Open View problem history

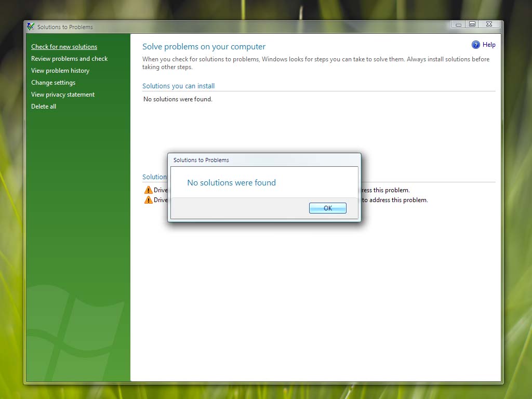point(60,71)
